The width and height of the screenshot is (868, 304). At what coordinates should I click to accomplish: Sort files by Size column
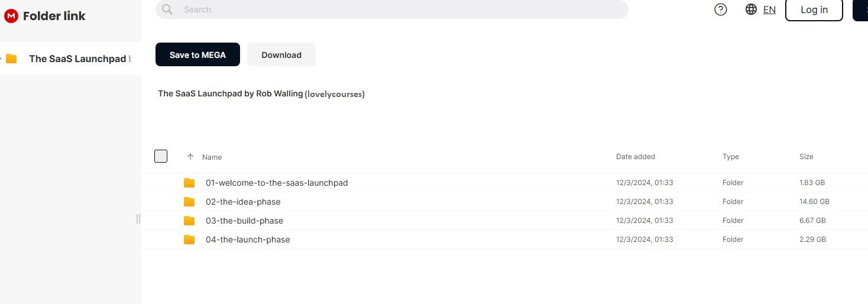[x=806, y=157]
